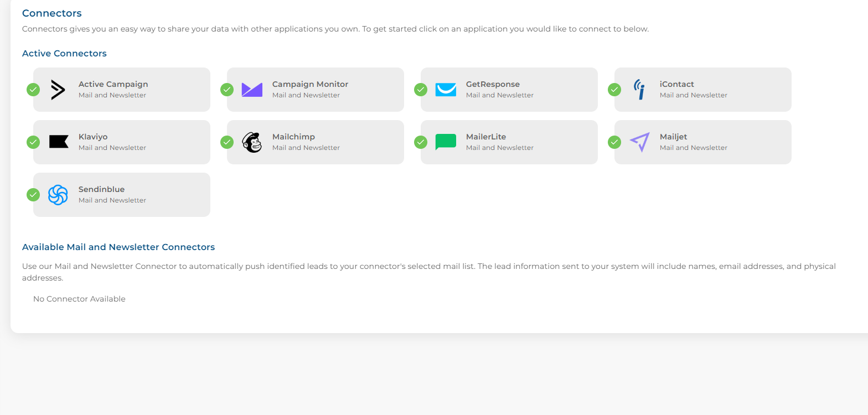868x415 pixels.
Task: Select the MailerLite connector name
Action: tap(486, 137)
